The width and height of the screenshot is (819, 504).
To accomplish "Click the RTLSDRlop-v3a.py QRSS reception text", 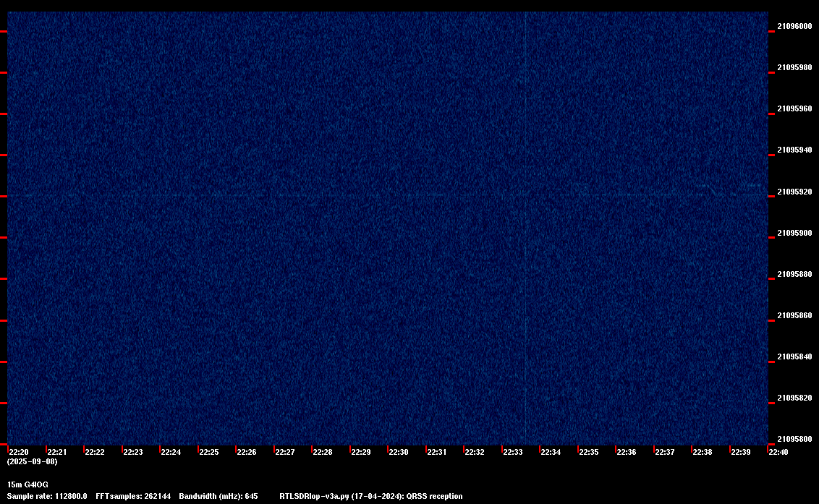I will [371, 496].
